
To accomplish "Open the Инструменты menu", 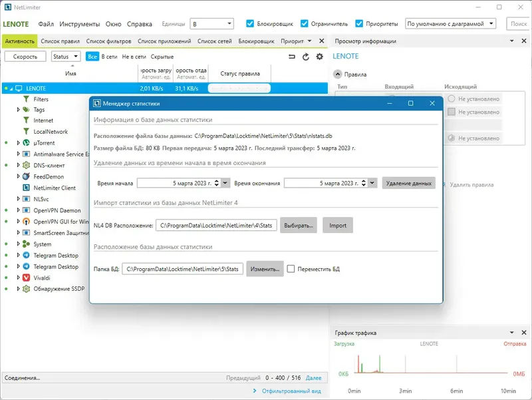I will (x=80, y=24).
